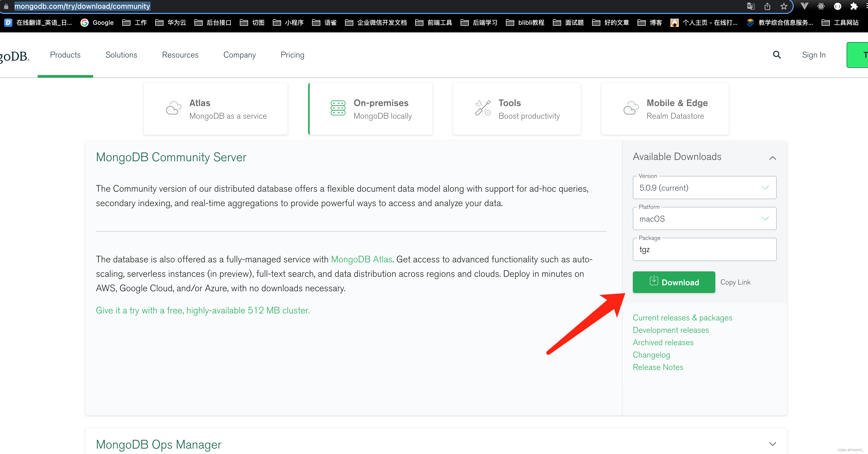Open the 切图 bookmarks folder

[x=252, y=23]
